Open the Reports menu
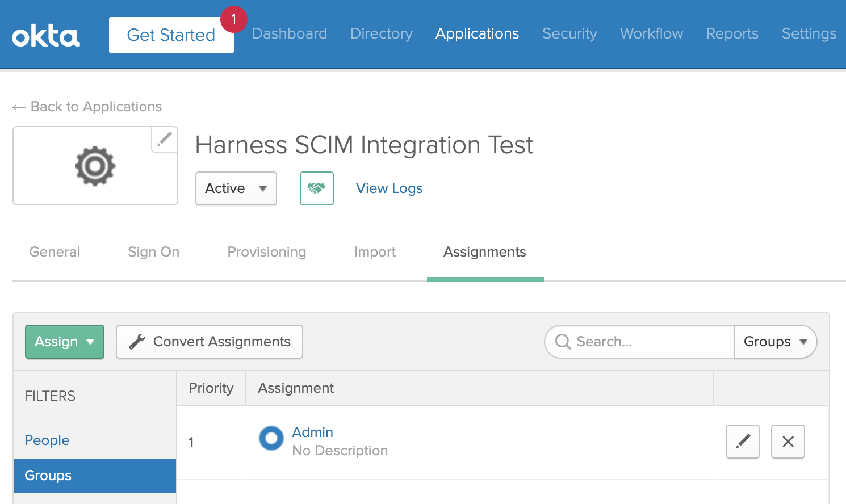 tap(732, 33)
